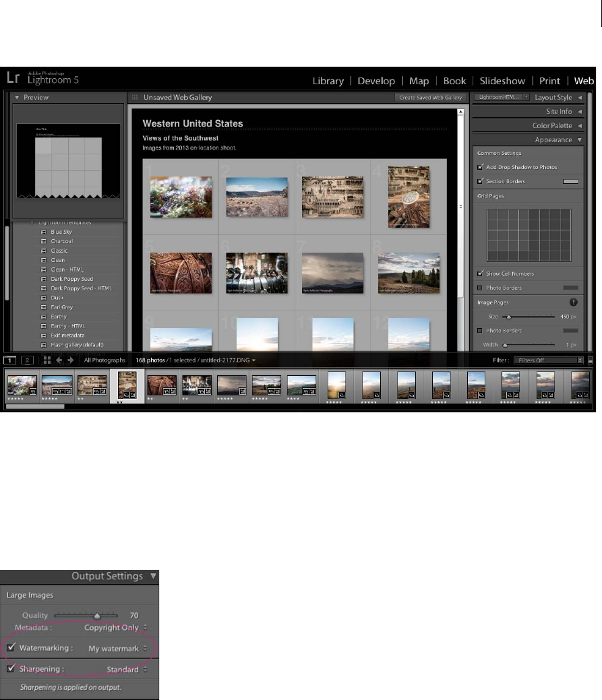Expand the Site Info panel
Viewport: 602px width, 700px height.
tap(580, 112)
